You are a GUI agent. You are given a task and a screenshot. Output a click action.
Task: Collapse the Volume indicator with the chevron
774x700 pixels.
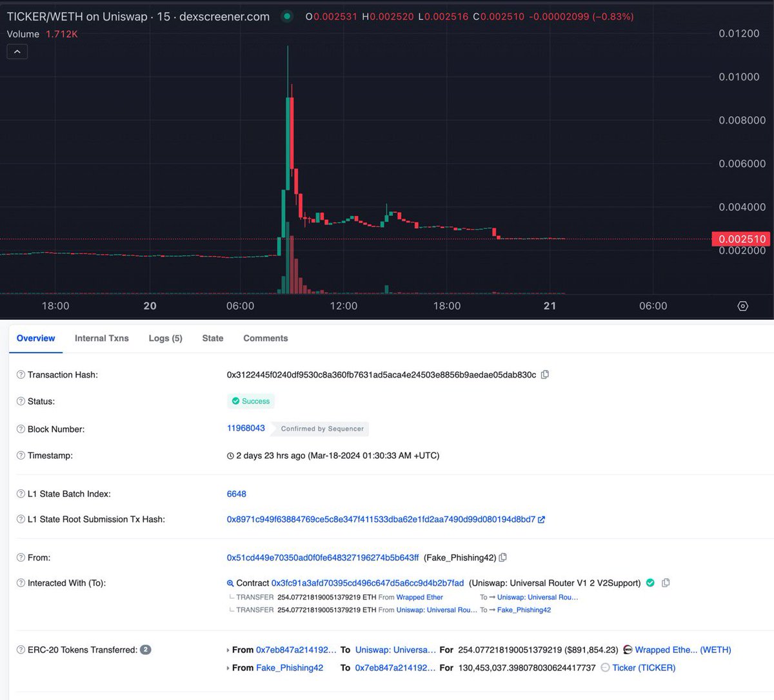[17, 51]
